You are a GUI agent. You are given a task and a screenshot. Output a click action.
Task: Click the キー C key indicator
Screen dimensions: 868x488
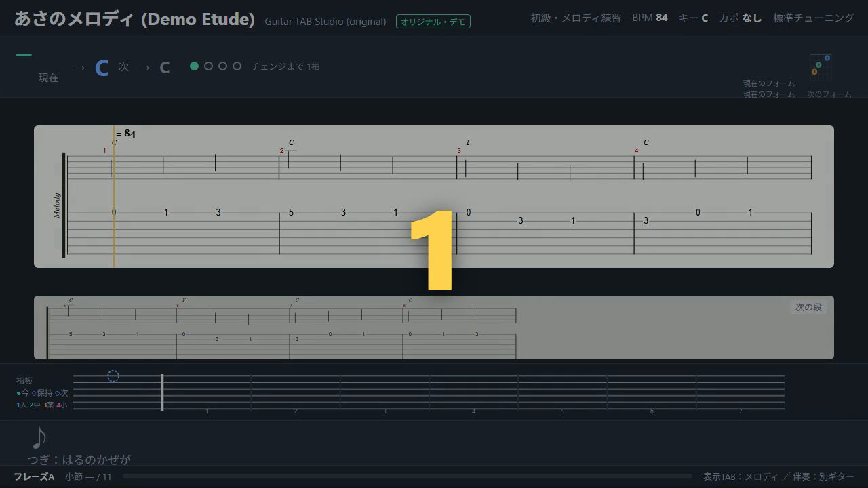(x=693, y=18)
